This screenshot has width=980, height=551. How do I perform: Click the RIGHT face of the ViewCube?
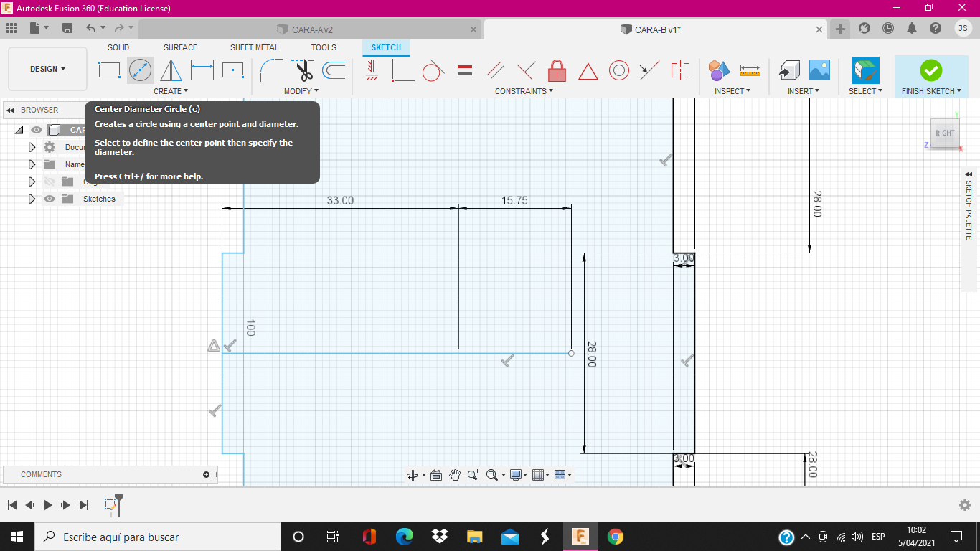tap(945, 133)
